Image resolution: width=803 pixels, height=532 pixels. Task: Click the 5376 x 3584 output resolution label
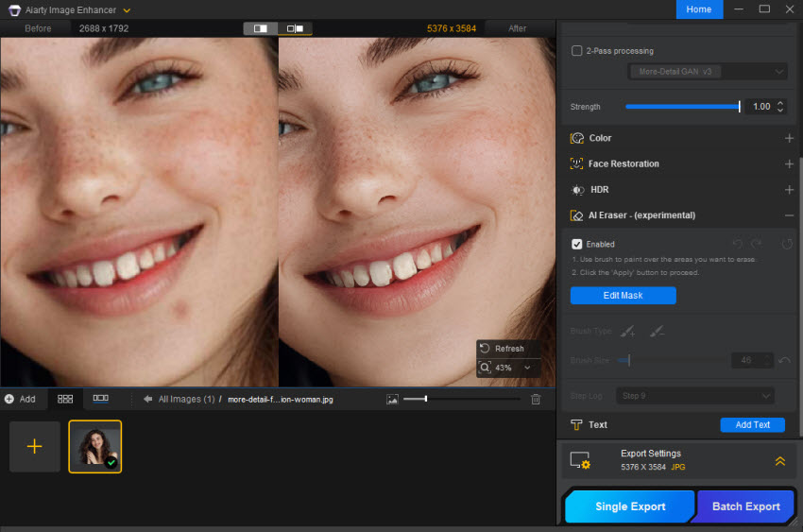[452, 28]
